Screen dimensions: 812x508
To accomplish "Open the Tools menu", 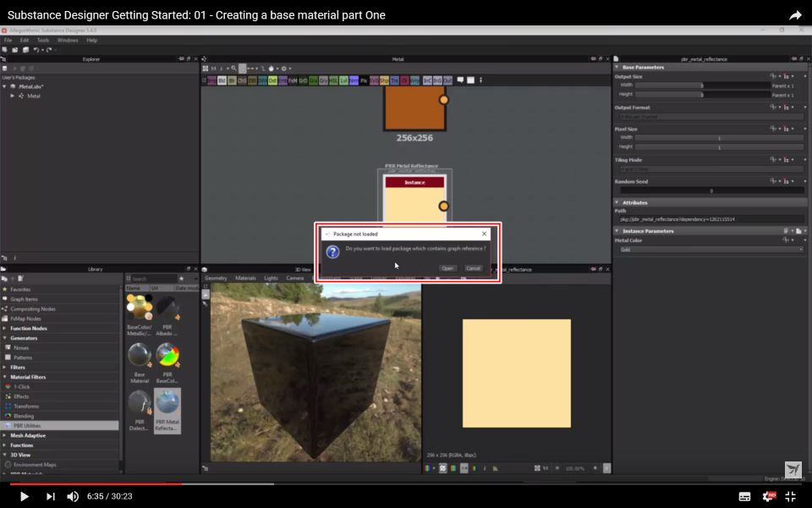I will [x=43, y=41].
